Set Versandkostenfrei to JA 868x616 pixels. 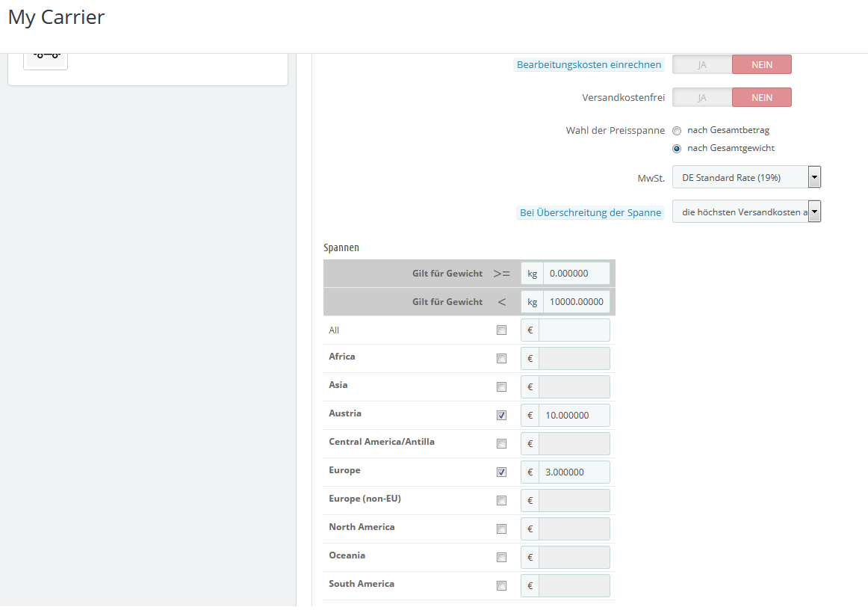702,97
